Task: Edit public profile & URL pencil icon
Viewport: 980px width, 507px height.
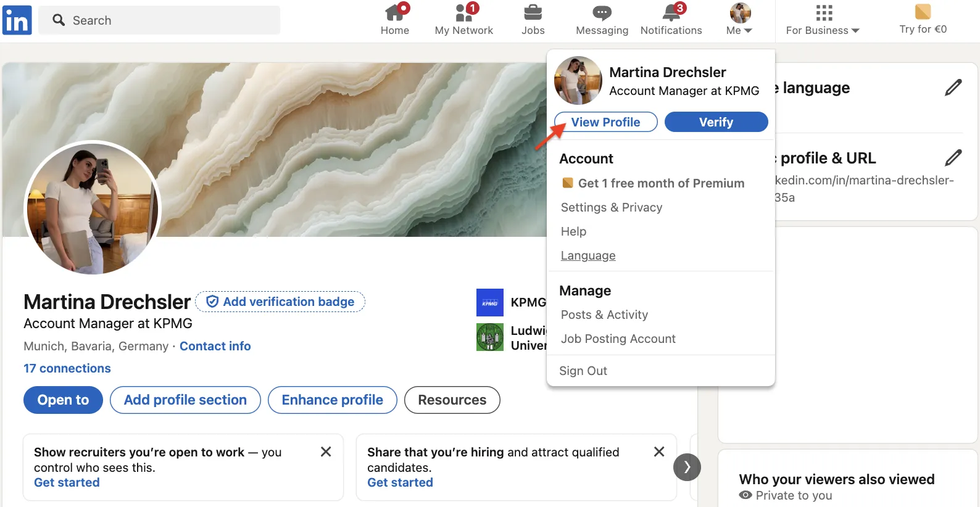Action: coord(953,158)
